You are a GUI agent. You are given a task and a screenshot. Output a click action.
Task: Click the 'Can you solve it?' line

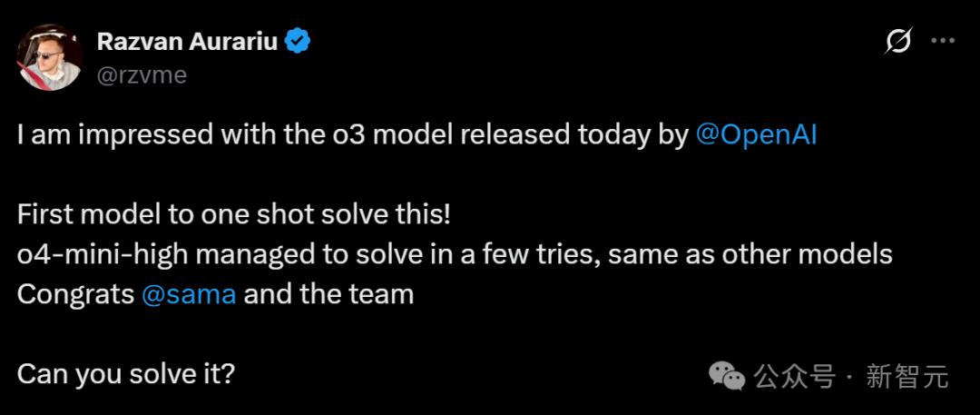point(125,374)
